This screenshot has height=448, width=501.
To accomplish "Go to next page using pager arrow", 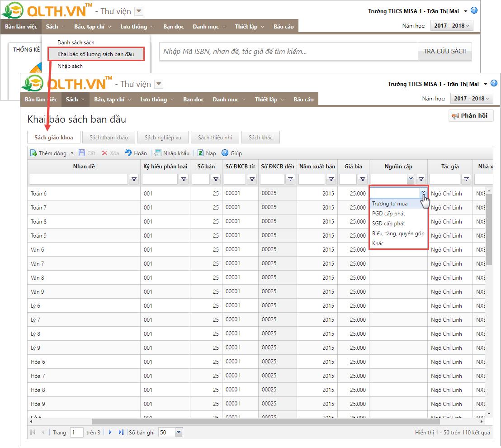I will click(x=110, y=432).
